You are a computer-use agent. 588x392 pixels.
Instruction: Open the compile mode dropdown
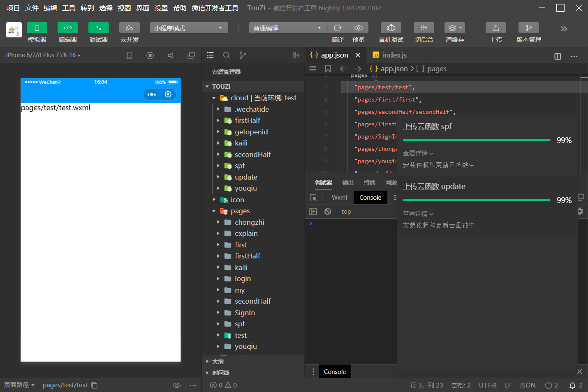(288, 28)
